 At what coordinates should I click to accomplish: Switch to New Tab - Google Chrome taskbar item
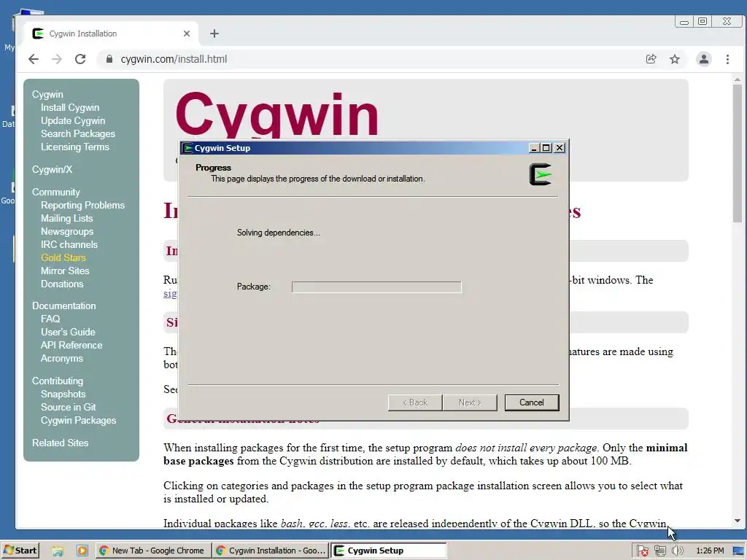[x=152, y=551]
